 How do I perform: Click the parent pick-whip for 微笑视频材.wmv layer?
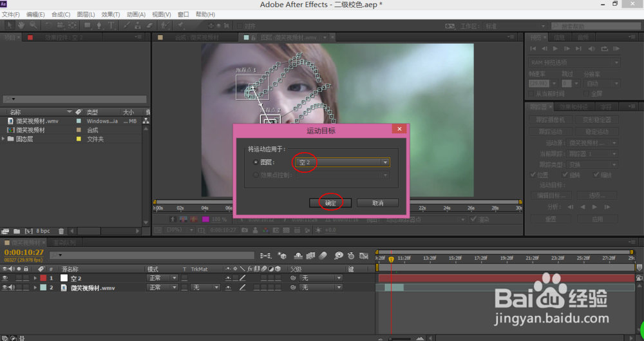(x=293, y=287)
